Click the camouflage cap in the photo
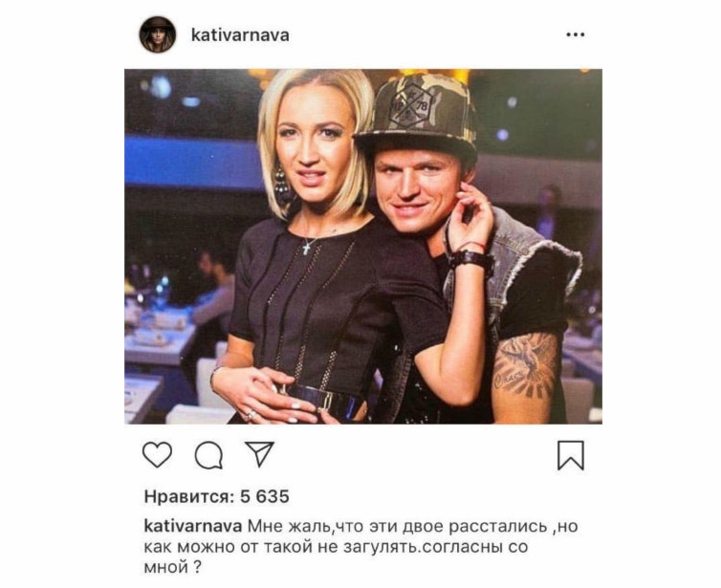 pos(418,114)
